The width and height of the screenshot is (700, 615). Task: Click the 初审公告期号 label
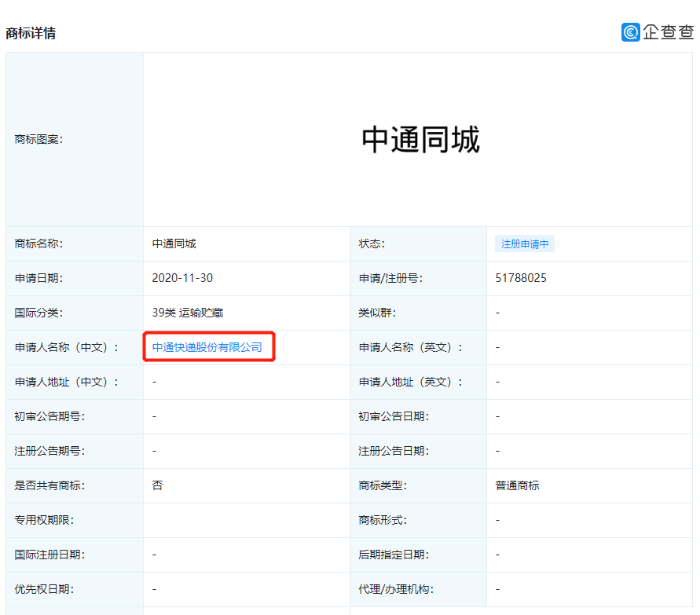[x=49, y=416]
